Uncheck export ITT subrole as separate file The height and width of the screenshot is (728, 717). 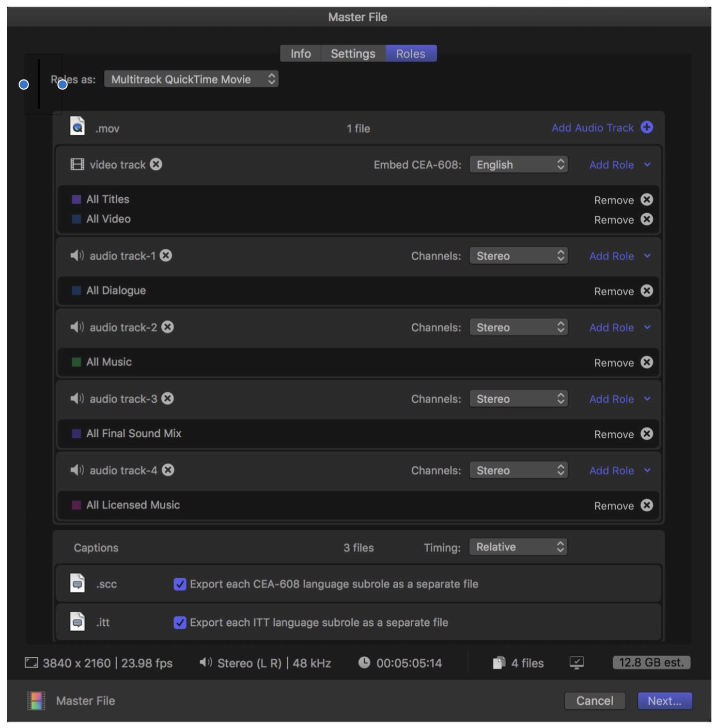(180, 623)
